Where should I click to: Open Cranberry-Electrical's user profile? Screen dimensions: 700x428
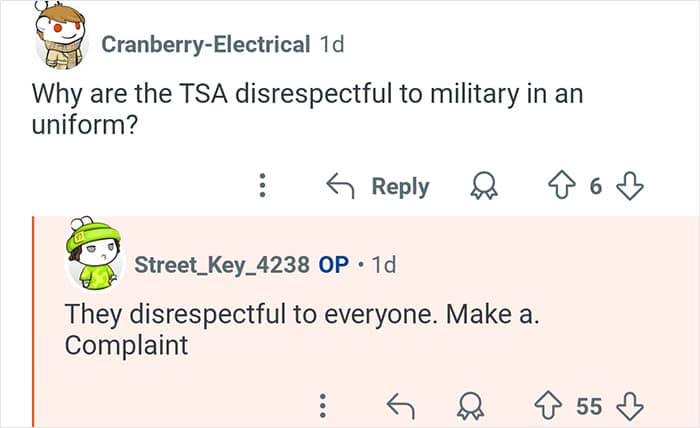click(206, 44)
